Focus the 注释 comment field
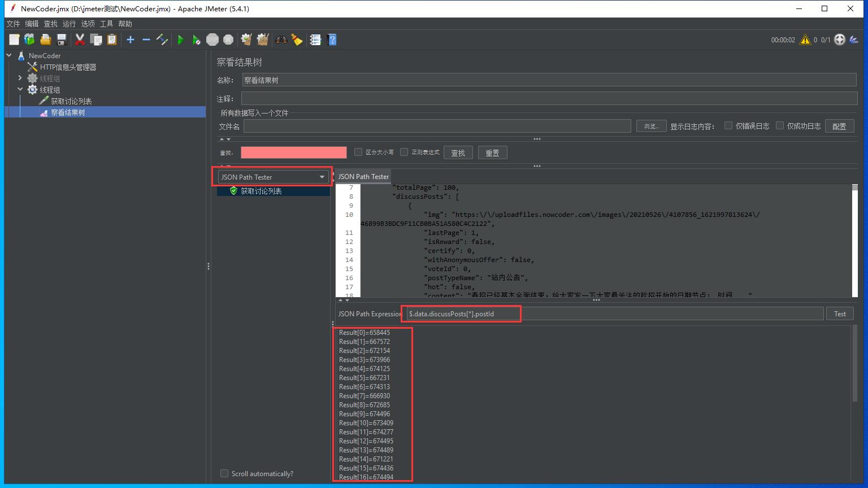868x488 pixels. [550, 98]
